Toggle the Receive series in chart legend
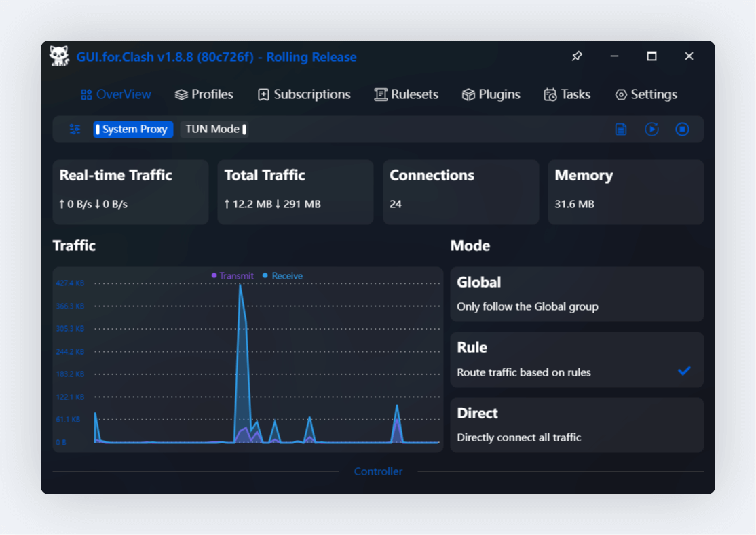 click(x=282, y=276)
